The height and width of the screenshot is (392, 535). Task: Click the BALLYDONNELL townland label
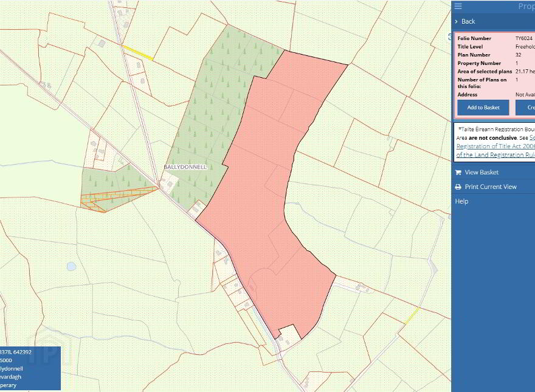(185, 167)
